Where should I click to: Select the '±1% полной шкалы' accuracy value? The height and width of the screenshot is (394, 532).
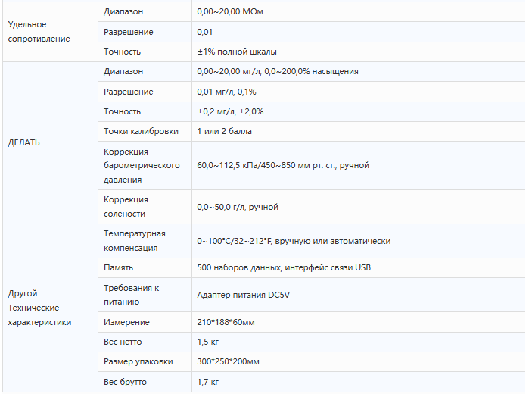pos(236,52)
